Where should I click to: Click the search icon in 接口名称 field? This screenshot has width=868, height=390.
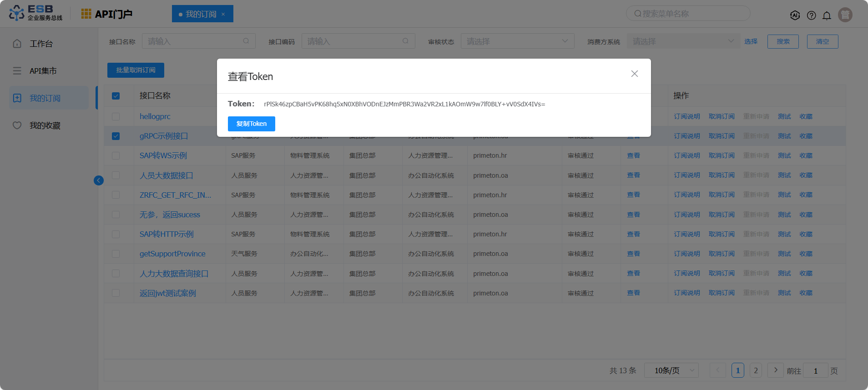coord(246,41)
